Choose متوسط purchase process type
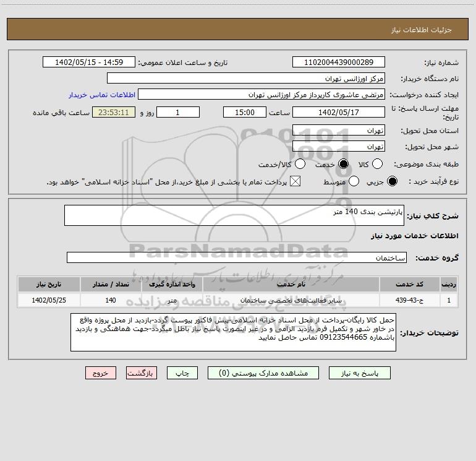This screenshot has width=476, height=461. (354, 181)
